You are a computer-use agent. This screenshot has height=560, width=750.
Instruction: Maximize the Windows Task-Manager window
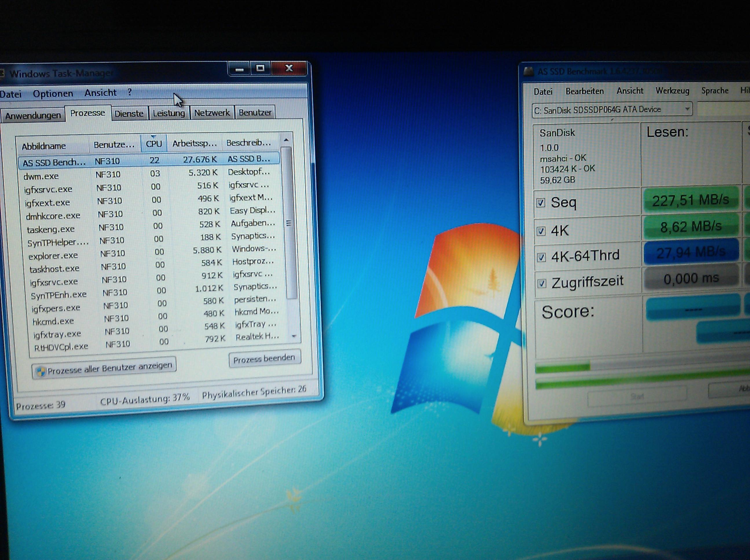[x=261, y=68]
